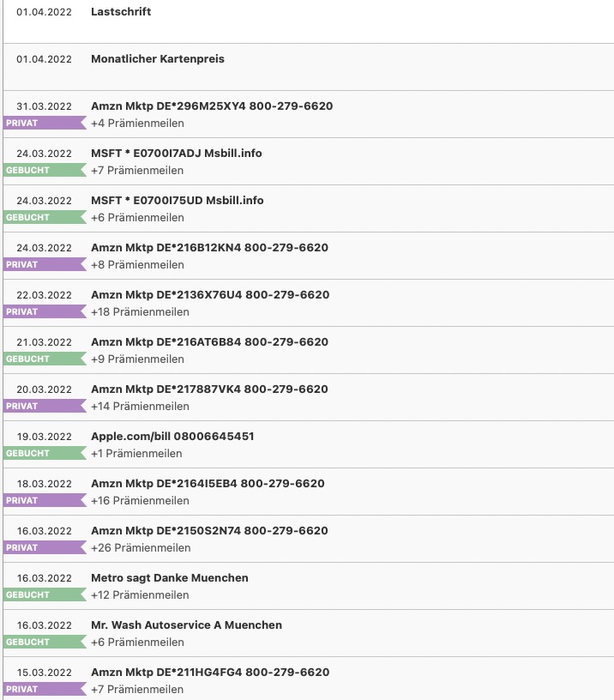Toggle PRIVAT tag on the 15.03.2022 transaction
The width and height of the screenshot is (614, 700).
click(45, 689)
